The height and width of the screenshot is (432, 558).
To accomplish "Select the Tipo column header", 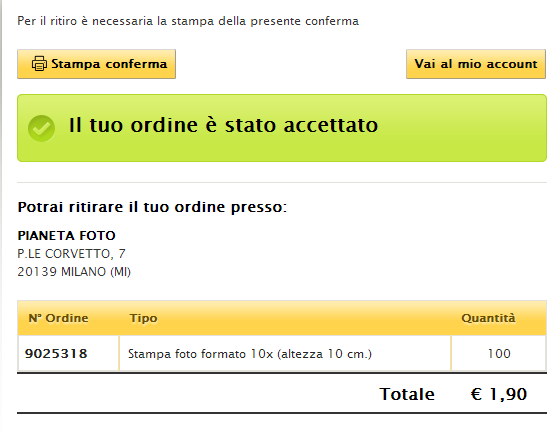I will 143,318.
